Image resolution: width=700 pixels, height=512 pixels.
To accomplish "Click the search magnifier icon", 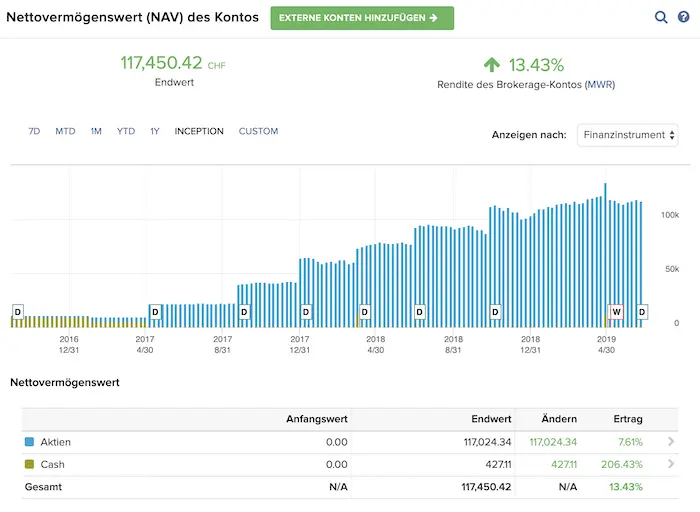I will (x=661, y=17).
